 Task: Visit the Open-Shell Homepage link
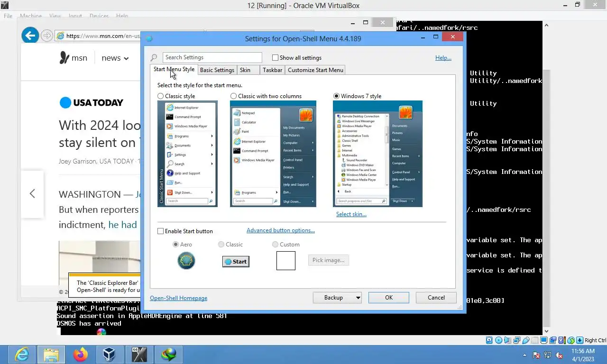(179, 298)
